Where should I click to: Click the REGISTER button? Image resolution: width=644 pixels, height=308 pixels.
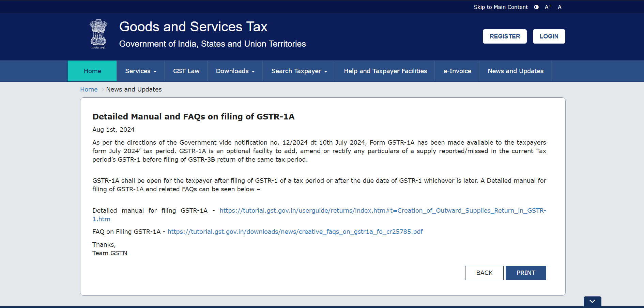click(x=505, y=36)
